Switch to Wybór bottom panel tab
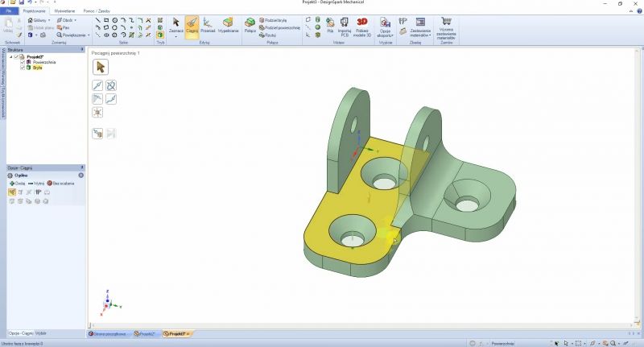 41,333
